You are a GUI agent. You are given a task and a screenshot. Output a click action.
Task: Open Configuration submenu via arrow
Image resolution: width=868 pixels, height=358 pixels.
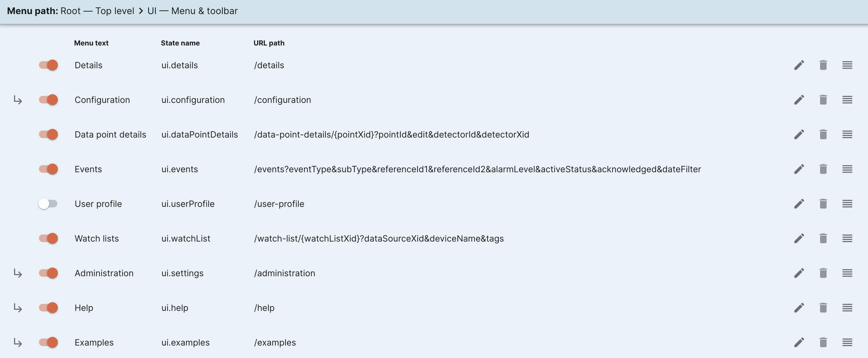(18, 100)
